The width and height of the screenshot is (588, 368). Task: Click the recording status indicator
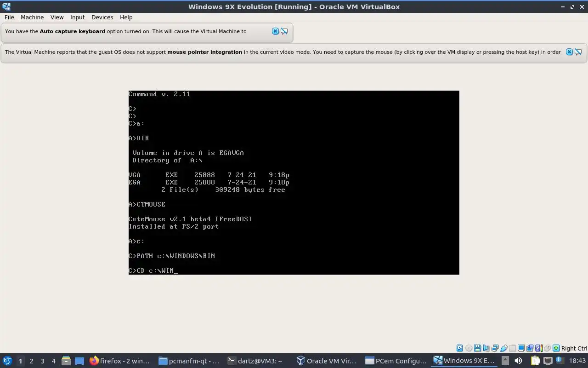tap(530, 348)
